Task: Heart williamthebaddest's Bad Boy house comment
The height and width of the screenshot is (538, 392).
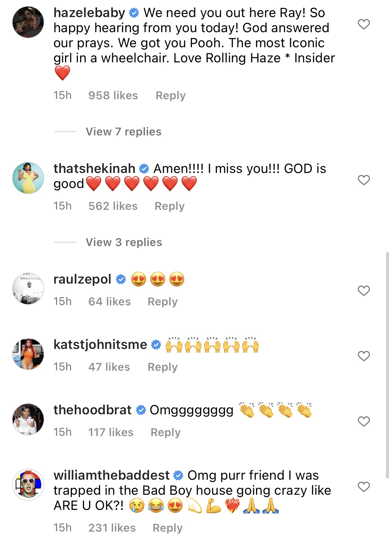Action: coord(364,487)
